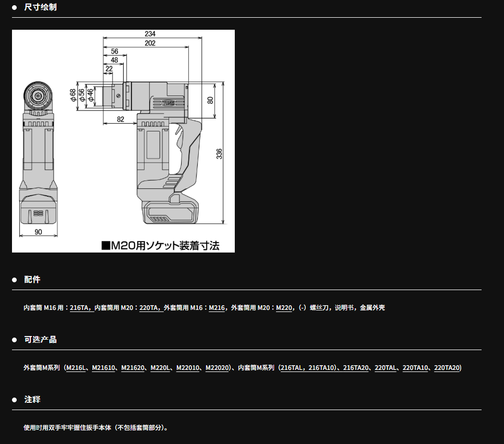
Task: Click the 注释 section heading
Action: pos(32,400)
